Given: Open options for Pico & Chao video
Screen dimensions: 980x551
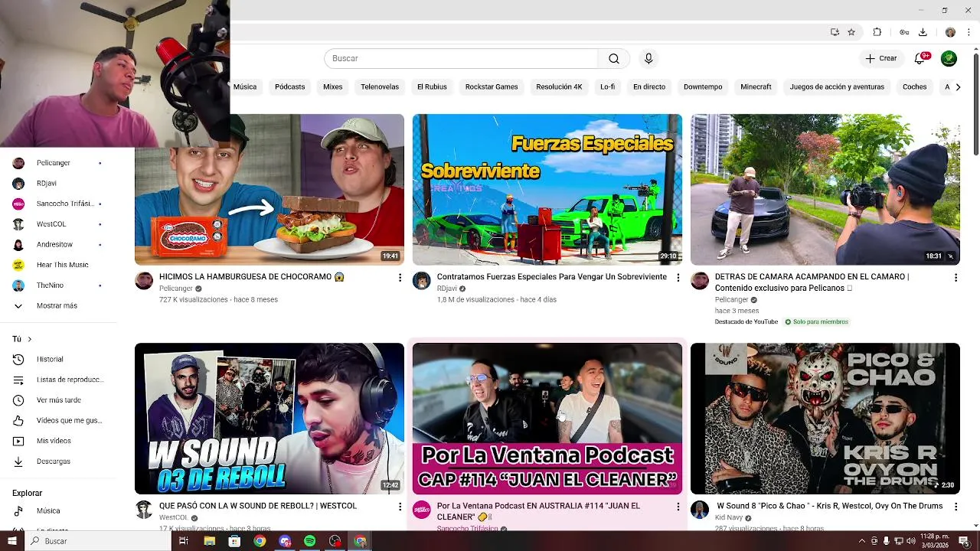Looking at the screenshot, I should (x=955, y=507).
